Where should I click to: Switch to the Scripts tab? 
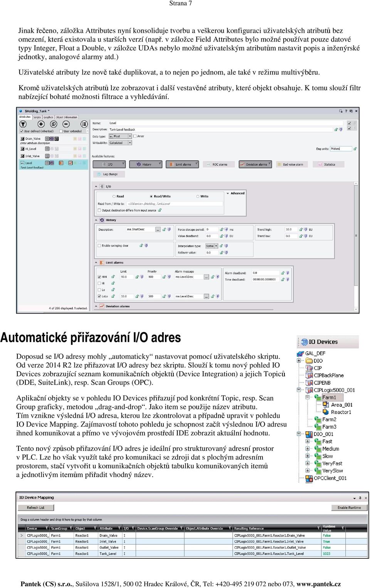click(x=37, y=117)
